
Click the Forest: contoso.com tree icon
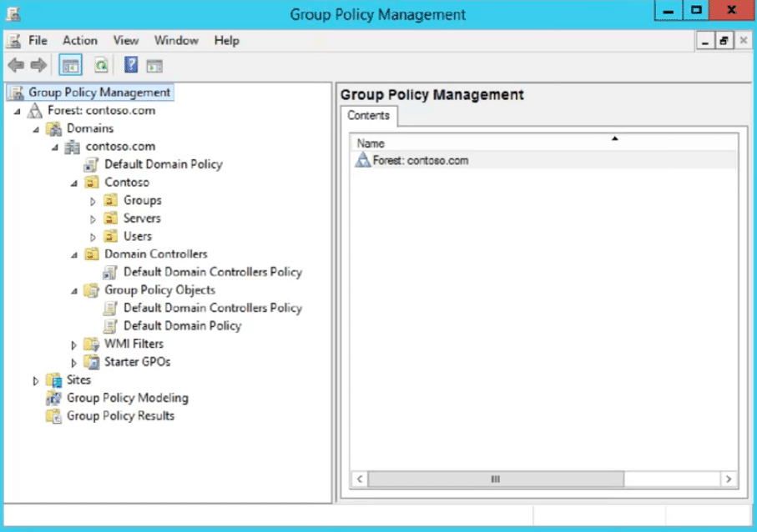click(x=35, y=111)
